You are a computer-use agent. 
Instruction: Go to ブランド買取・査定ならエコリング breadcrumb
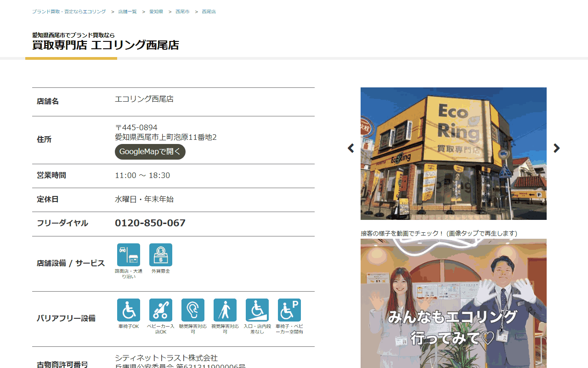click(x=69, y=11)
